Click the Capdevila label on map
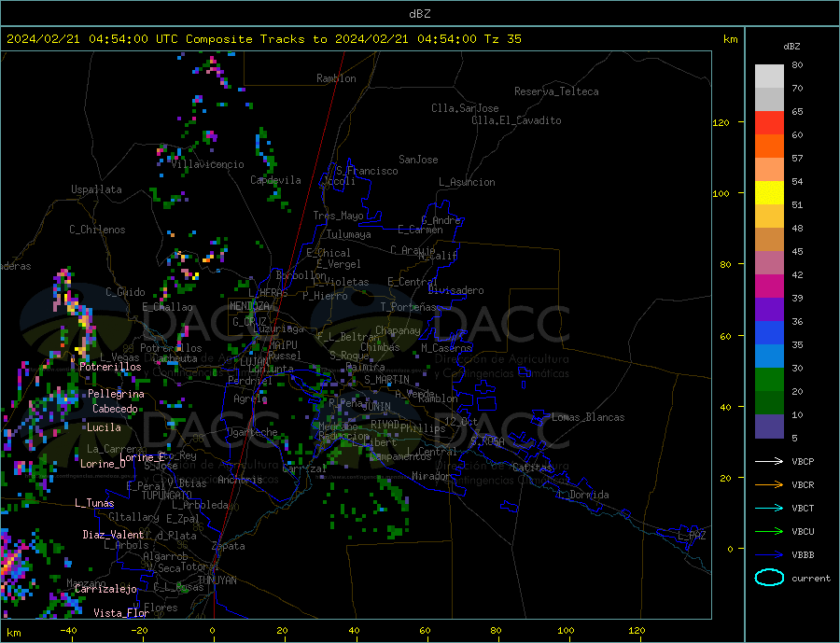Image resolution: width=840 pixels, height=643 pixels. [x=275, y=180]
